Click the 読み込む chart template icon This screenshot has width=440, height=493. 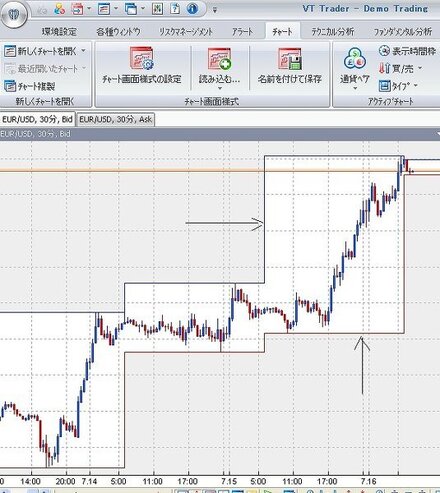click(x=219, y=59)
